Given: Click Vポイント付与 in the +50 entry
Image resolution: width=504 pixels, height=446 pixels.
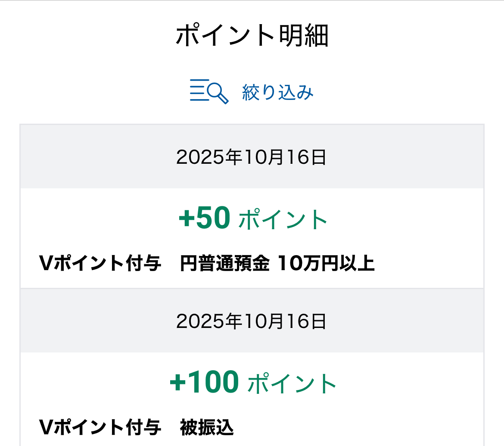Looking at the screenshot, I should click(x=100, y=264).
